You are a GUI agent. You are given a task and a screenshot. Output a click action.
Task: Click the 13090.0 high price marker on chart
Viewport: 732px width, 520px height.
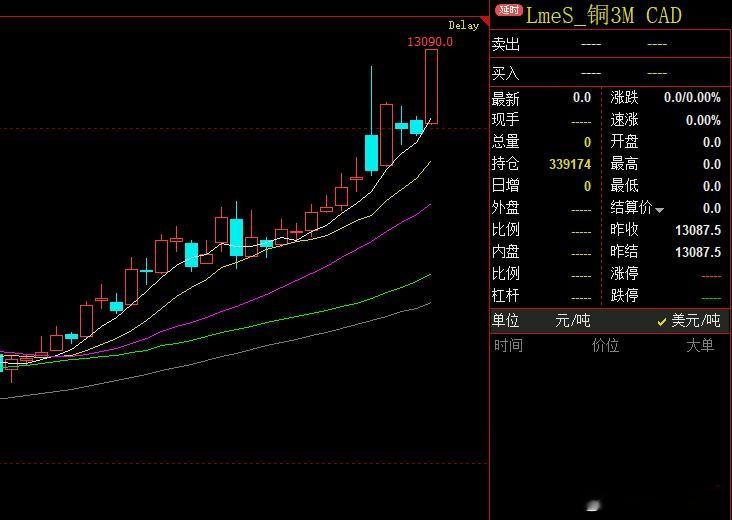click(x=430, y=42)
